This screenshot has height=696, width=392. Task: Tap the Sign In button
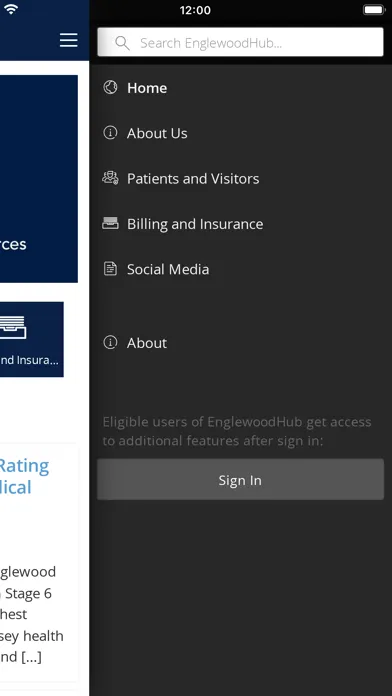pyautogui.click(x=240, y=479)
